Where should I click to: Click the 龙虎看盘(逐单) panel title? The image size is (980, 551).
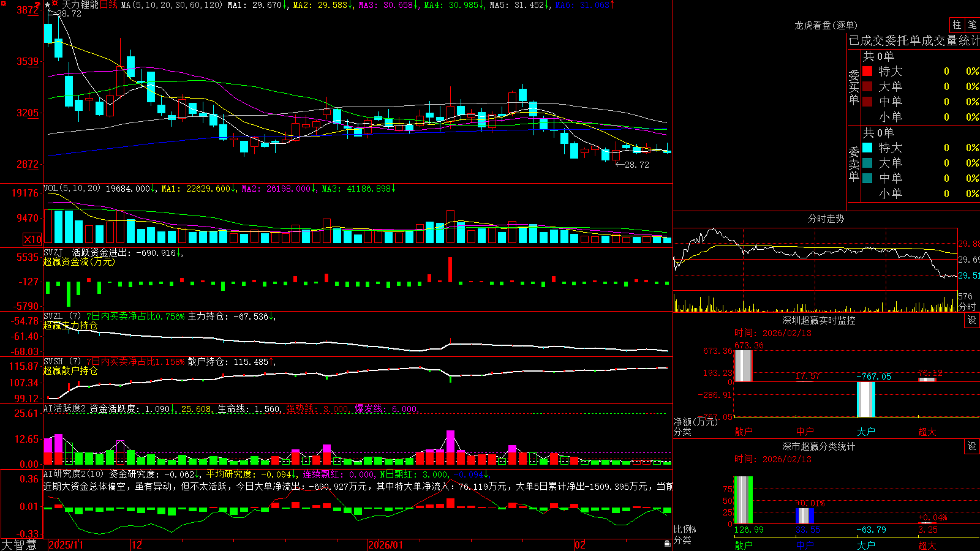pyautogui.click(x=826, y=25)
